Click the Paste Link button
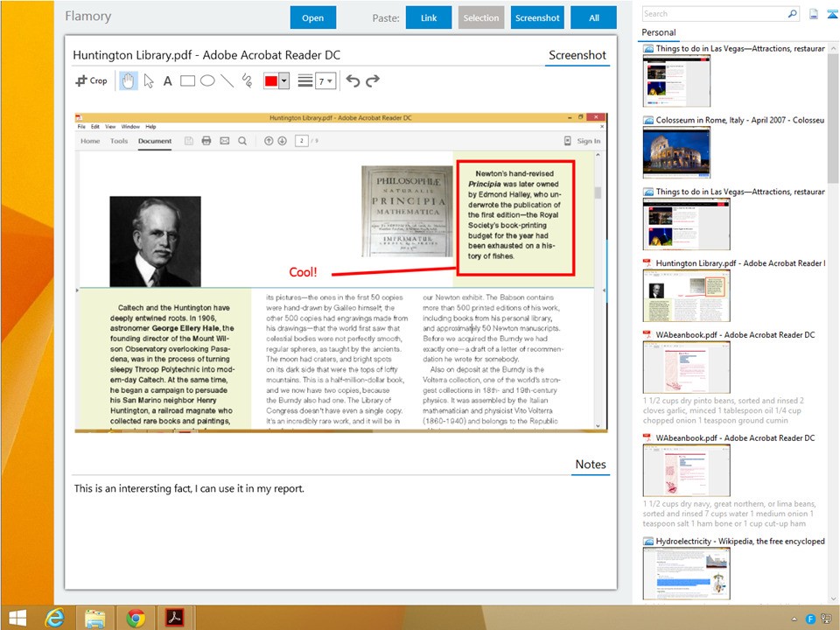Screen dimensions: 840x630 (x=429, y=17)
